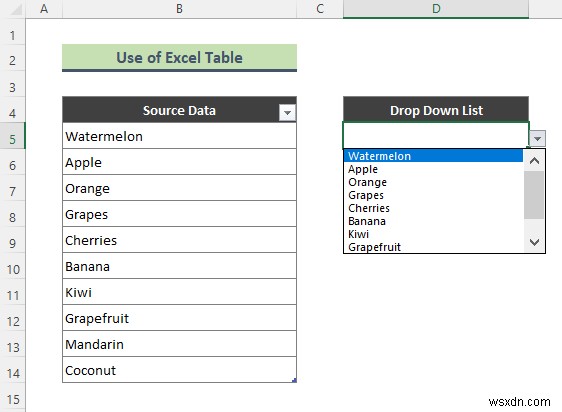Choose Kiwi from the dropdown options
This screenshot has height=412, width=562.
(x=433, y=234)
